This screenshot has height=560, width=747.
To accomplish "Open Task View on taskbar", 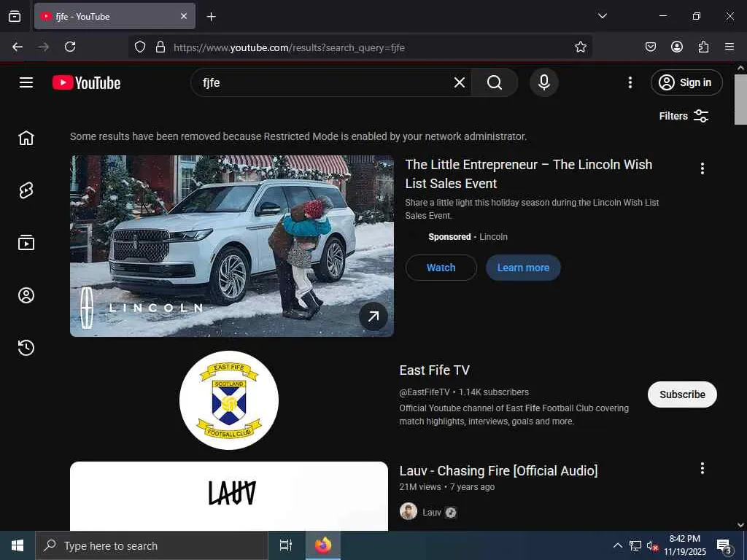I will (x=285, y=545).
